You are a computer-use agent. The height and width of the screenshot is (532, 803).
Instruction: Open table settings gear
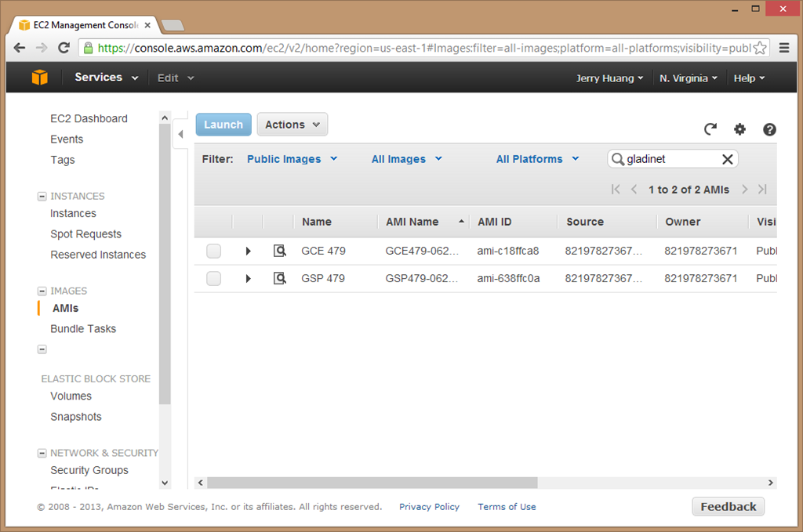pyautogui.click(x=739, y=129)
